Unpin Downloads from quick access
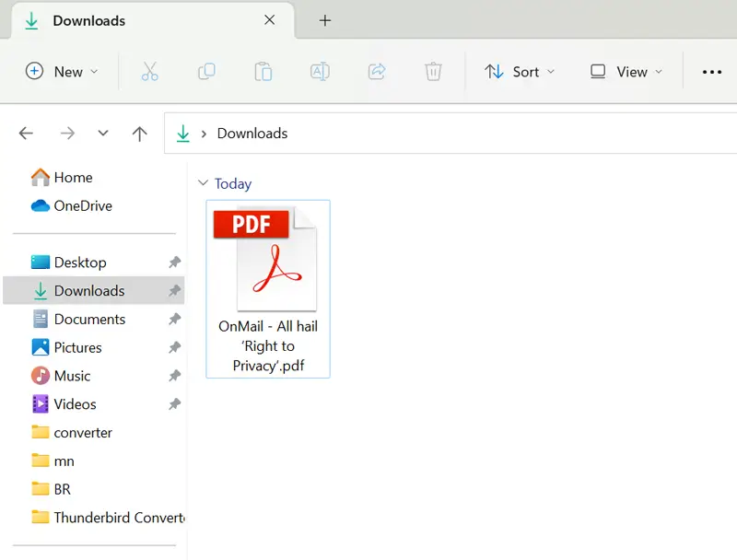 click(x=174, y=291)
